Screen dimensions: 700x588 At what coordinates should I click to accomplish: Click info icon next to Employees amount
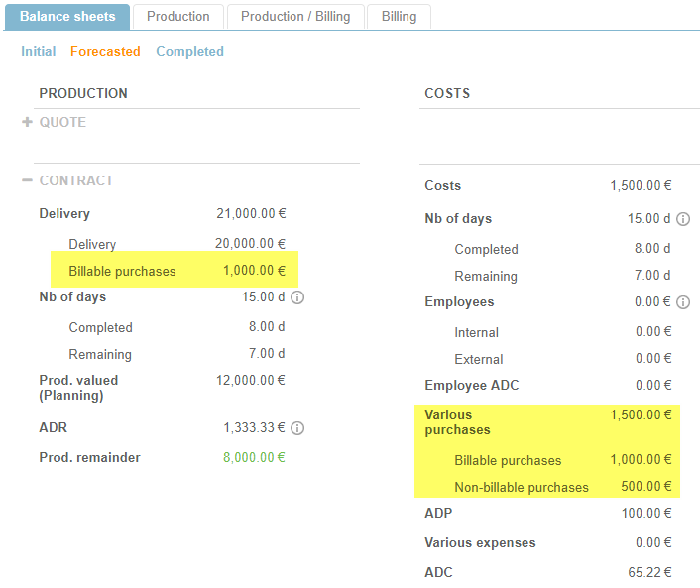pyautogui.click(x=683, y=302)
